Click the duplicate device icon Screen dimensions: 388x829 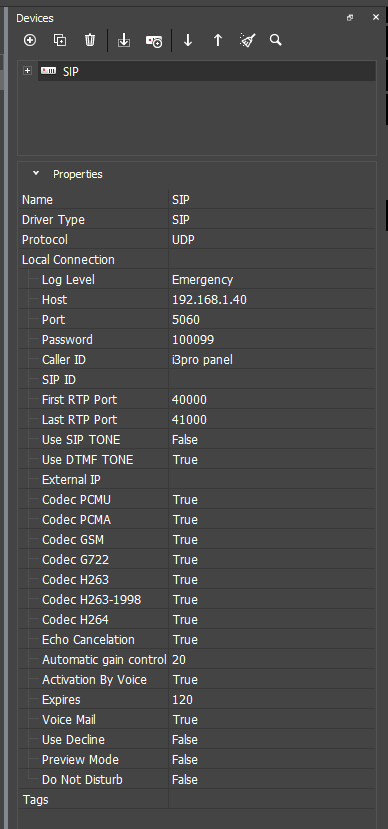click(60, 40)
